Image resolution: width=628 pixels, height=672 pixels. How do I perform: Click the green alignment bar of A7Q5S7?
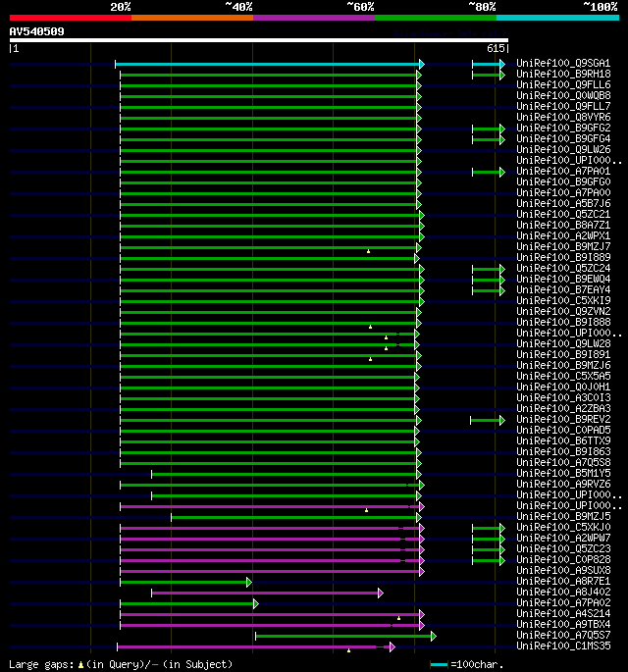point(346,637)
